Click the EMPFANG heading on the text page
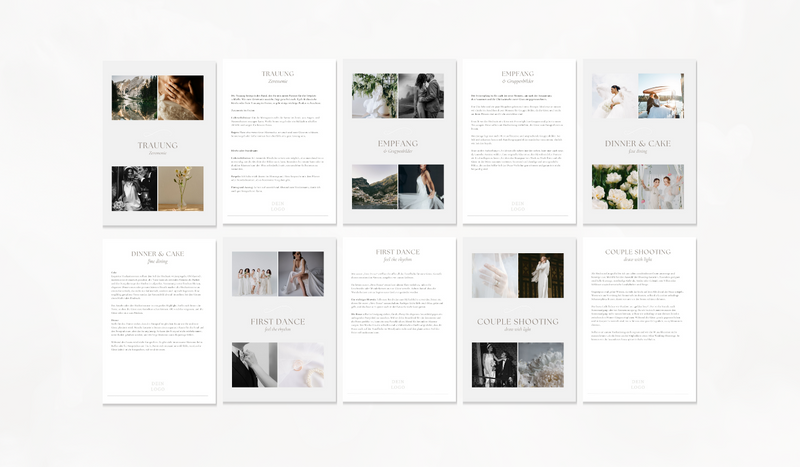Screen dimensions: 800x467 (518, 74)
